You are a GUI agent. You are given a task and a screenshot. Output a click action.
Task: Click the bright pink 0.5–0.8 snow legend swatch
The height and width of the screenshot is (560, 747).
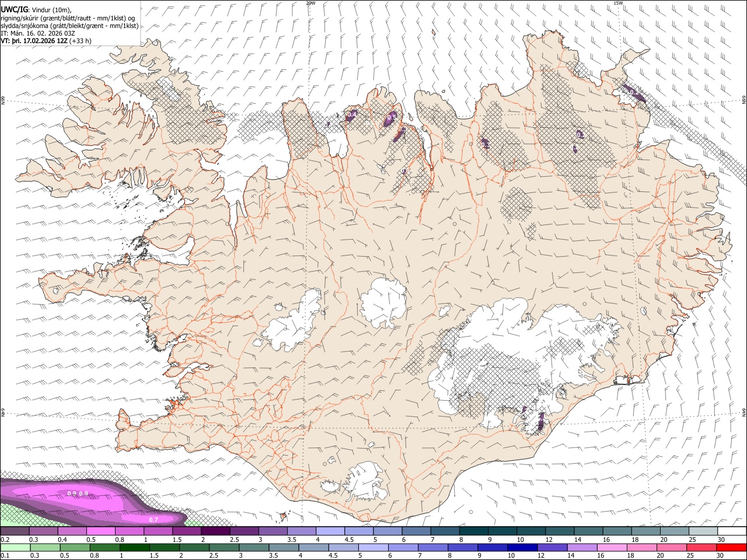click(x=100, y=531)
